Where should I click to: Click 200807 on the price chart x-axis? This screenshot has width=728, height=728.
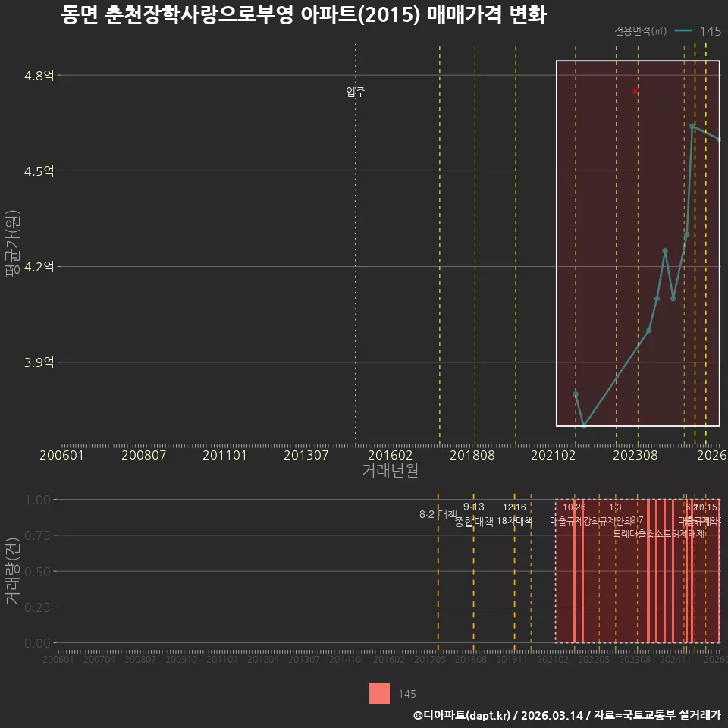pos(143,455)
